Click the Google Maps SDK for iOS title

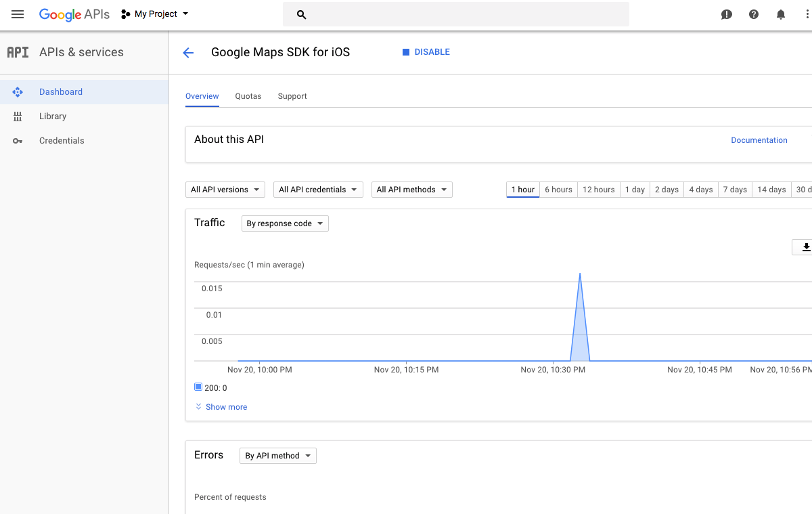(x=281, y=52)
